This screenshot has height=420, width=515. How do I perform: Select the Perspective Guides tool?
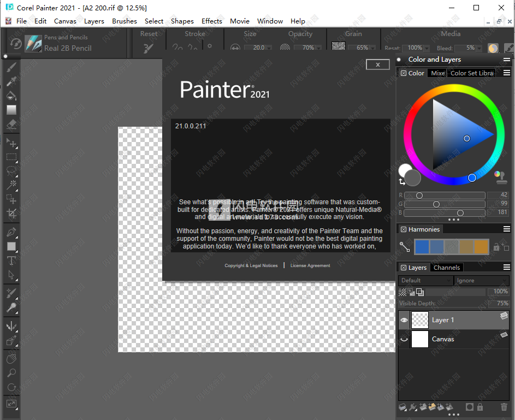pyautogui.click(x=11, y=341)
